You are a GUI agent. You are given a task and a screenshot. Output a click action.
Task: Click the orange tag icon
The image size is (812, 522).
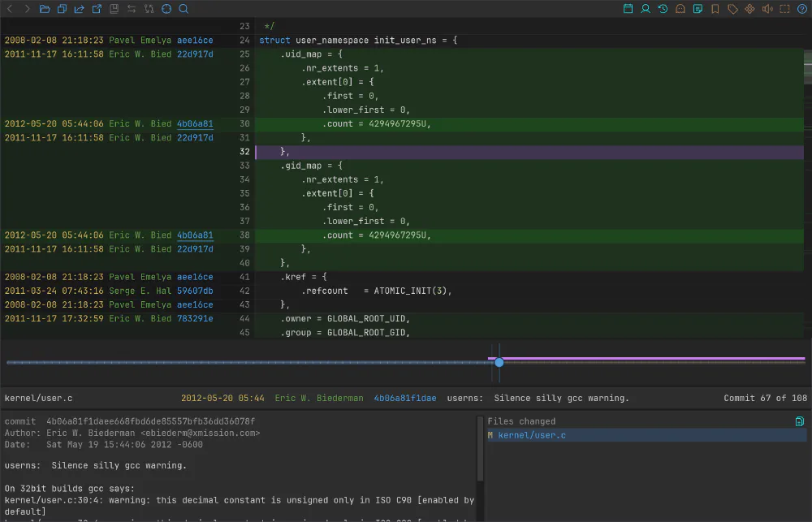click(732, 9)
